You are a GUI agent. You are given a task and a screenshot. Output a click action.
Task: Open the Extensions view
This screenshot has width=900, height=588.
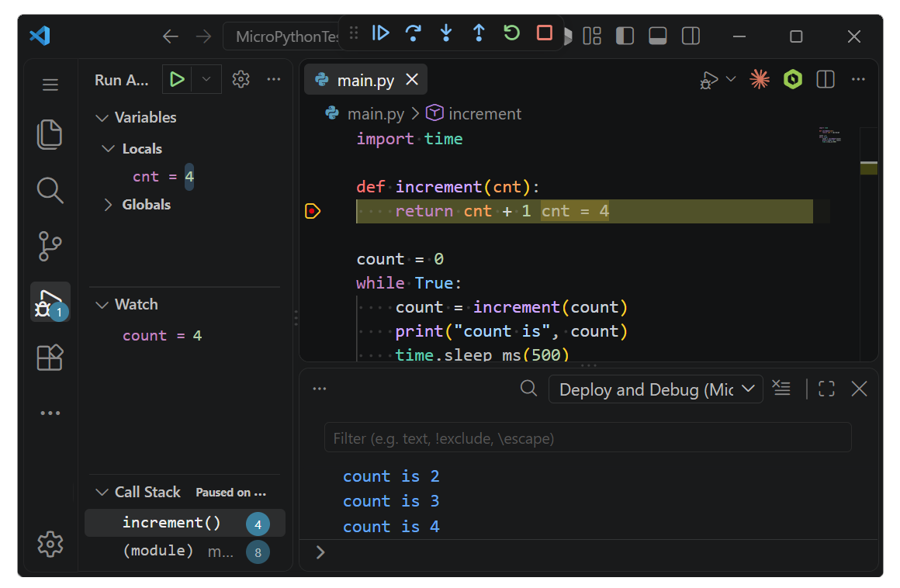[x=50, y=358]
